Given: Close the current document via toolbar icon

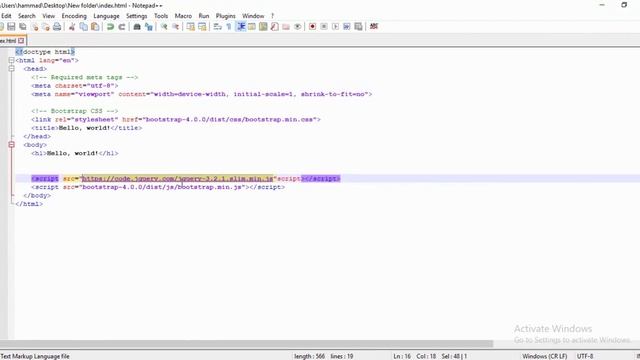Looking at the screenshot, I should 35,27.
